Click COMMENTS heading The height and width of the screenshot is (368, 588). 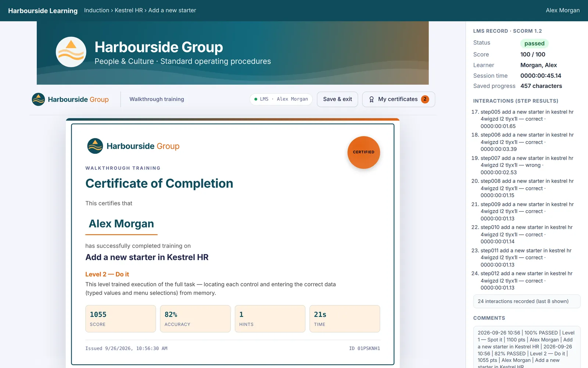pyautogui.click(x=489, y=318)
